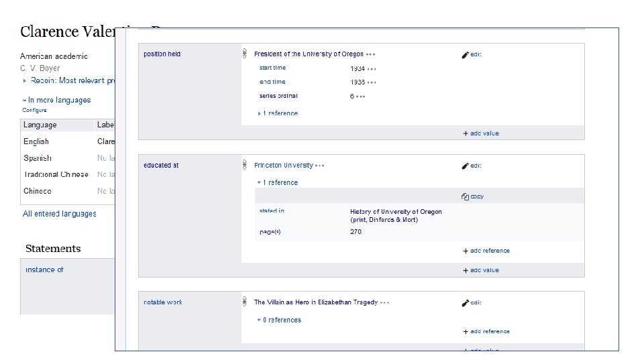The image size is (644, 362).
Task: Click plus add reference under educated at
Action: tap(466, 251)
